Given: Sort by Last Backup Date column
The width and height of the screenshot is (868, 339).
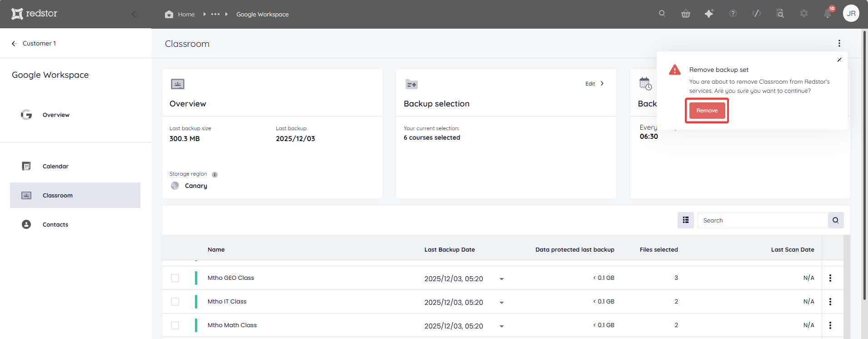Looking at the screenshot, I should 449,250.
